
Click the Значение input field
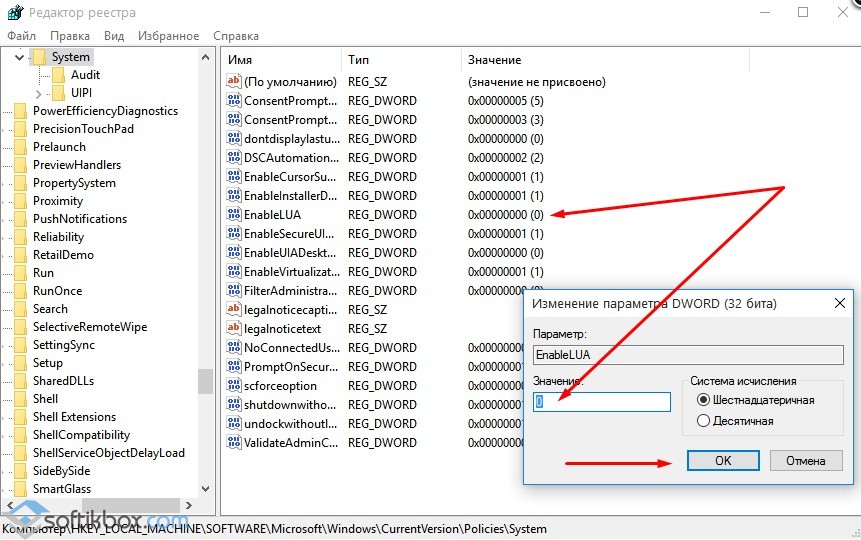click(602, 402)
